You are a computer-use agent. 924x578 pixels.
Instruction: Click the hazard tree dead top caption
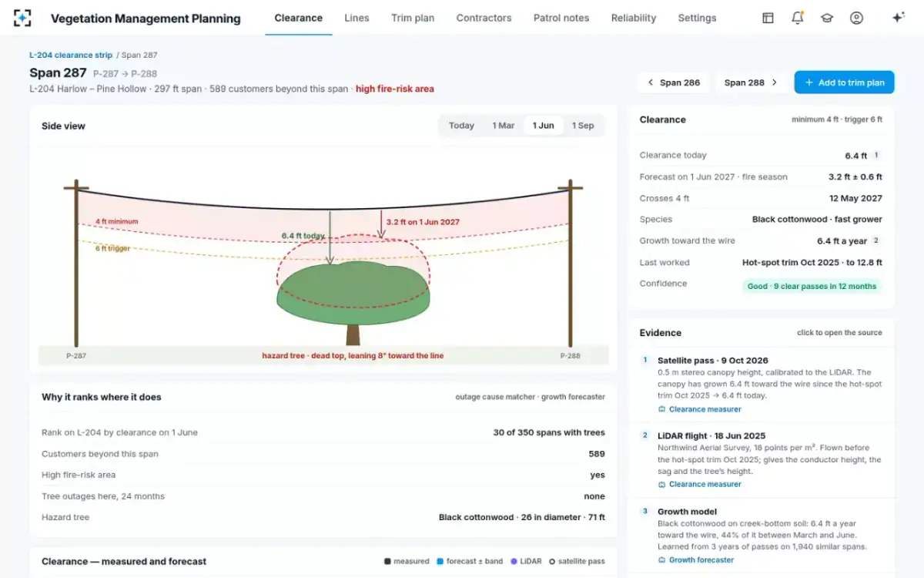353,356
